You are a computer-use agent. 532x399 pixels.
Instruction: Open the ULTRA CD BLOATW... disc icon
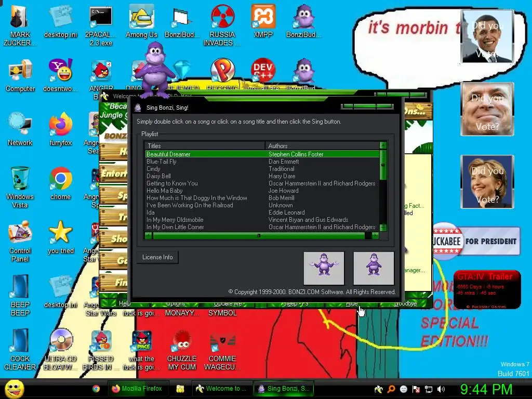tap(60, 350)
